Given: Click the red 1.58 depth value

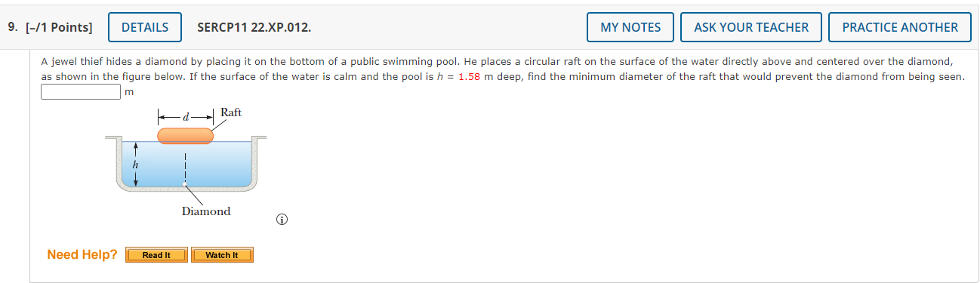Looking at the screenshot, I should click(x=469, y=77).
